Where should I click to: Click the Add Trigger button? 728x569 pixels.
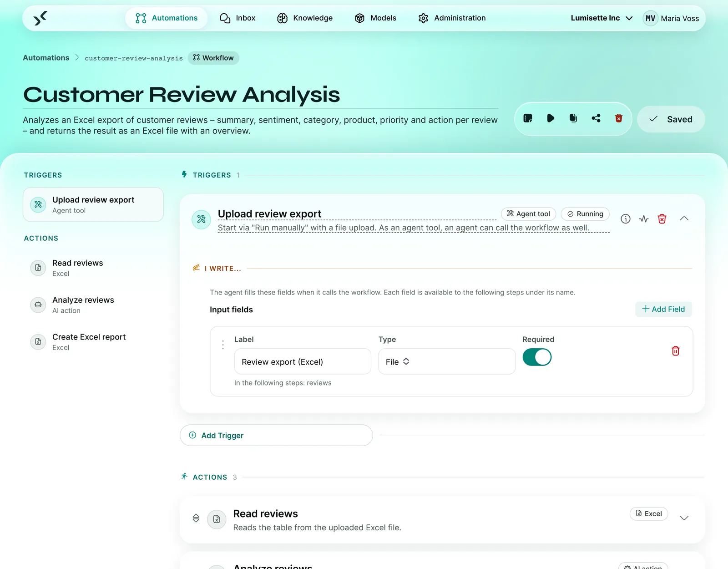(x=276, y=436)
